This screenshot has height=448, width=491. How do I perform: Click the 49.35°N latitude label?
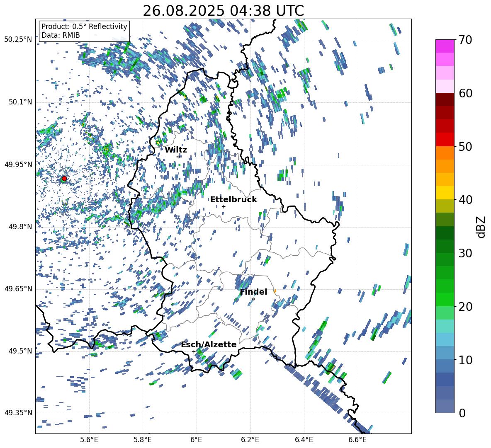[18, 413]
